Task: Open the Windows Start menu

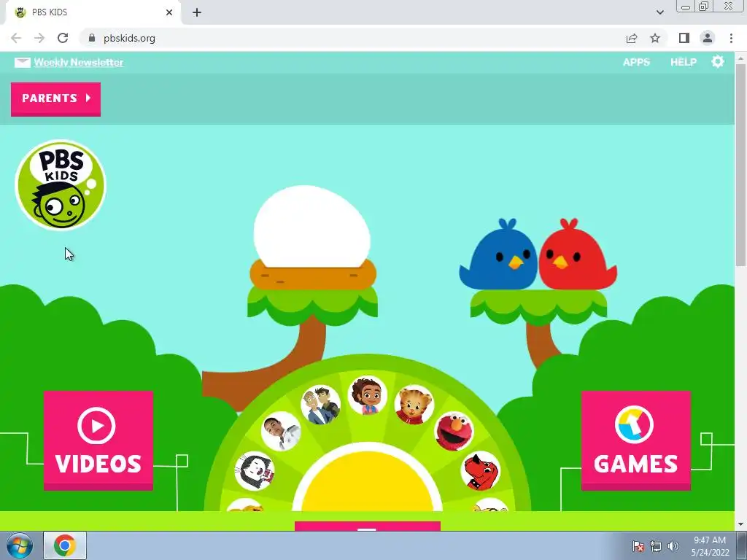Action: click(x=19, y=545)
